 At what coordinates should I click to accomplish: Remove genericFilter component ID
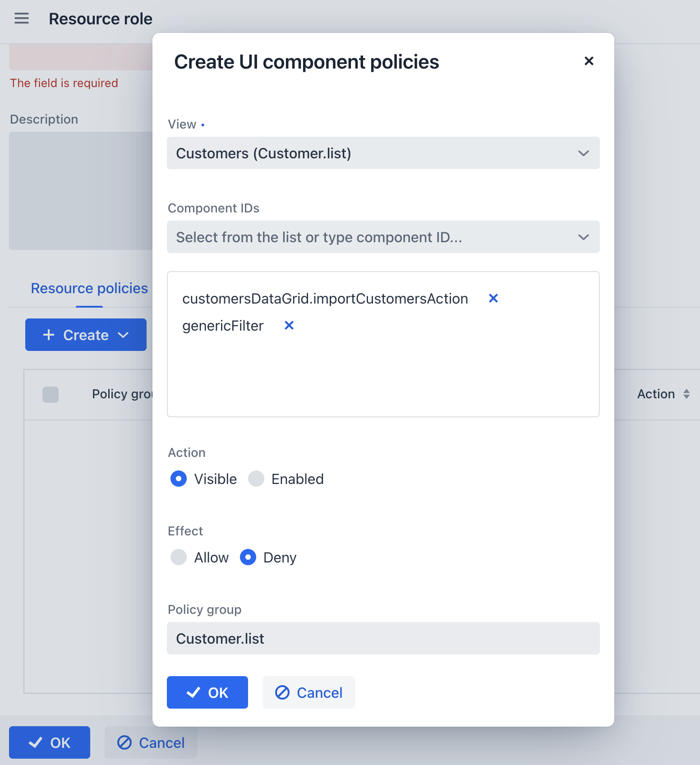pyautogui.click(x=289, y=325)
